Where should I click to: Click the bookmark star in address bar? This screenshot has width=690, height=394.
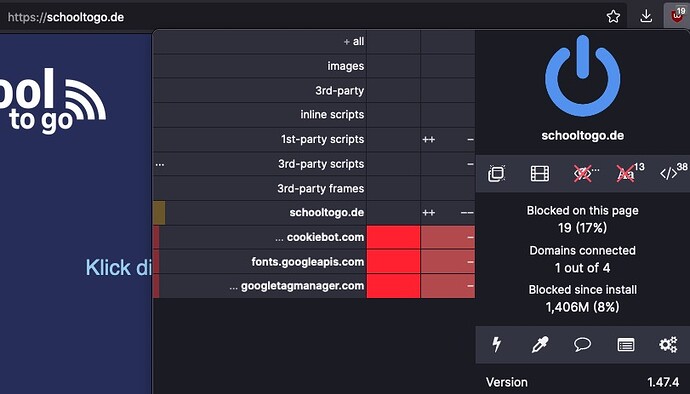(x=613, y=17)
